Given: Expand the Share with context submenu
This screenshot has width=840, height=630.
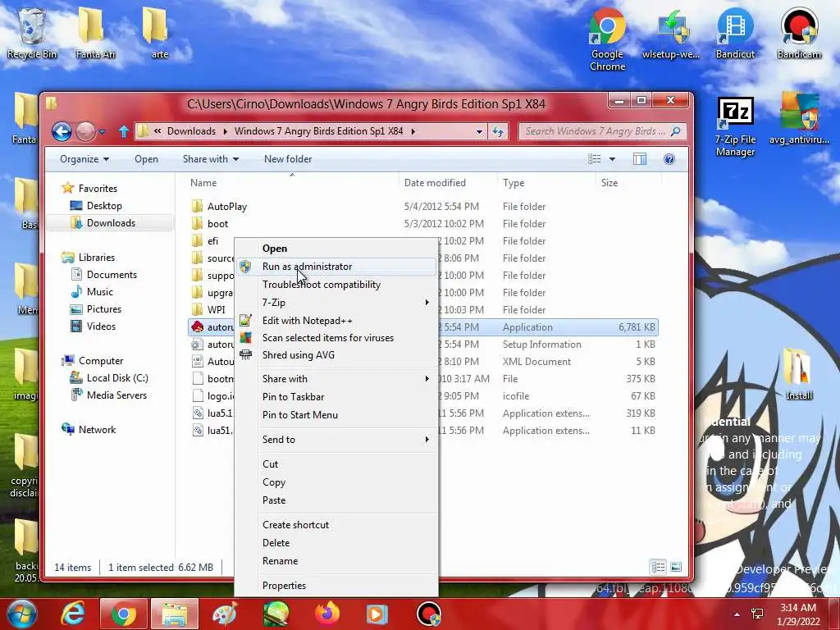Looking at the screenshot, I should tap(336, 379).
